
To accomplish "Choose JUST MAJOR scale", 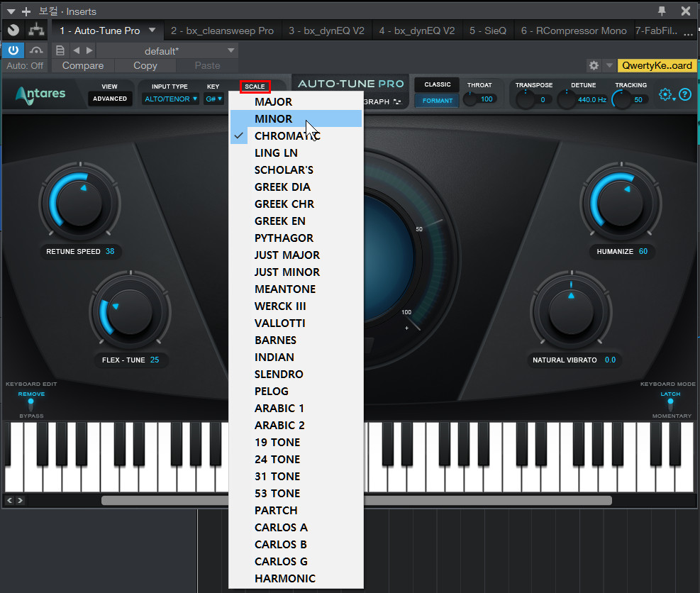I will [296, 255].
